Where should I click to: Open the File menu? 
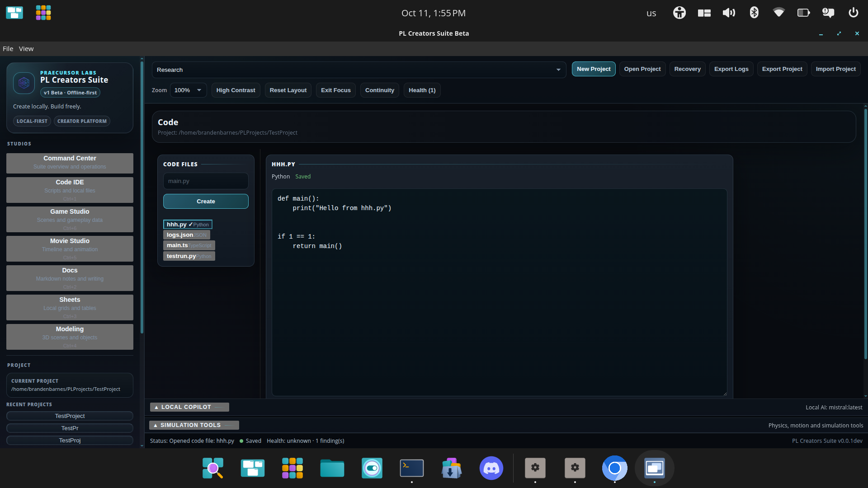click(8, 49)
